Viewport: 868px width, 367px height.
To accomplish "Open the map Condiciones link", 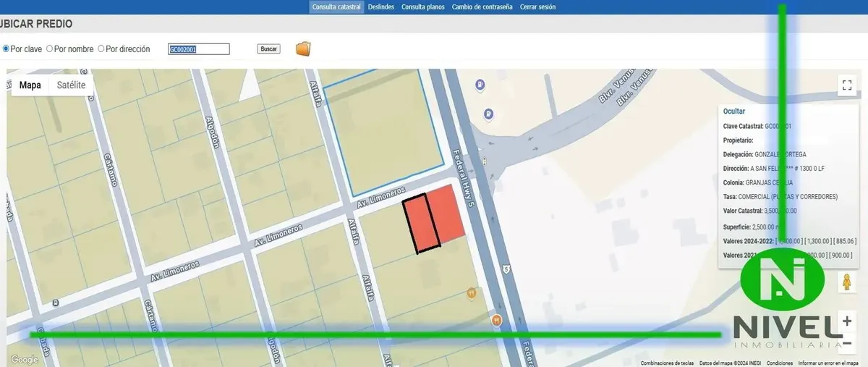I will point(780,363).
